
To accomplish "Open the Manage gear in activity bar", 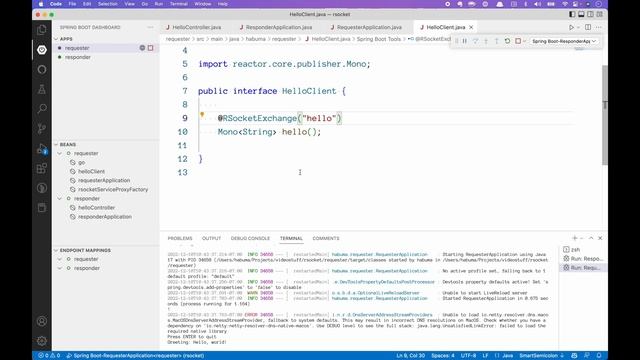I will [x=42, y=341].
